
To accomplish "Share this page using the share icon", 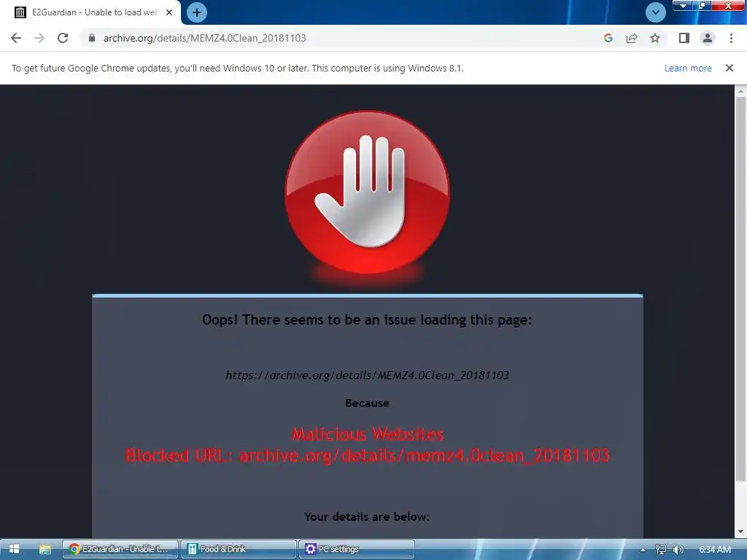I will pos(632,38).
